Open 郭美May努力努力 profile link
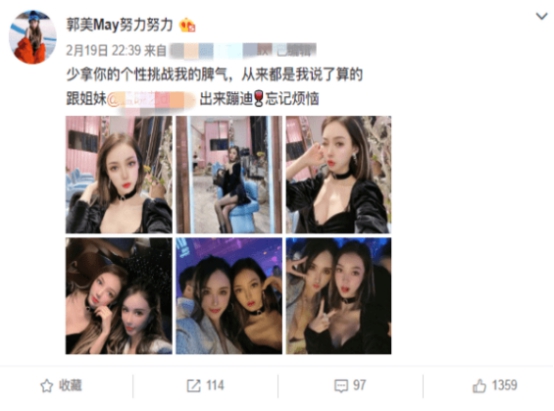Screen dimensions: 554x411 [x=120, y=25]
